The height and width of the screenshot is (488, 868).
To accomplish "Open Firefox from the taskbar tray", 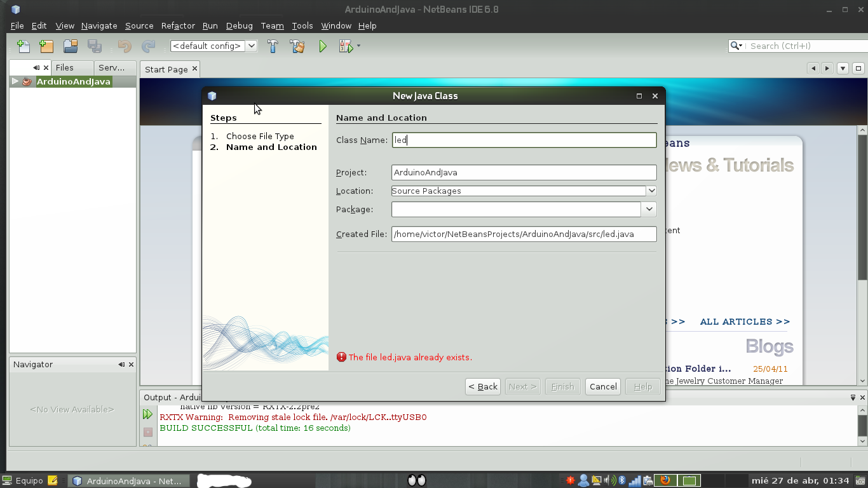I will pyautogui.click(x=666, y=480).
